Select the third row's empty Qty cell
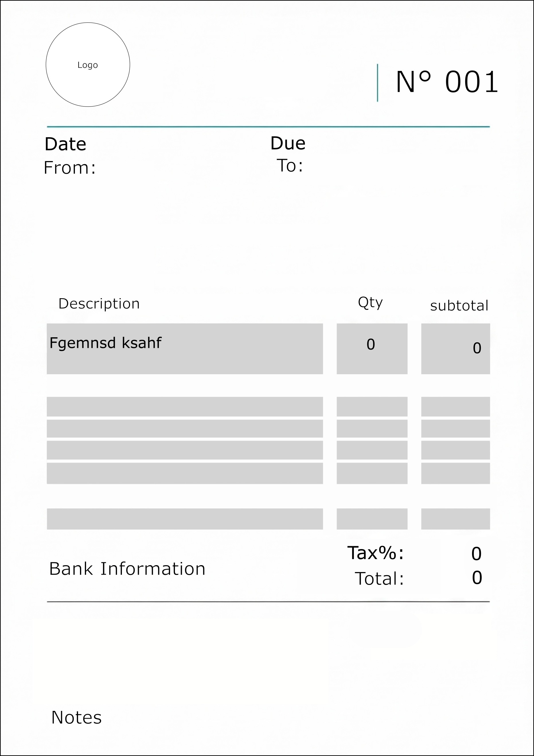Screen dimensions: 534x756 [x=372, y=429]
